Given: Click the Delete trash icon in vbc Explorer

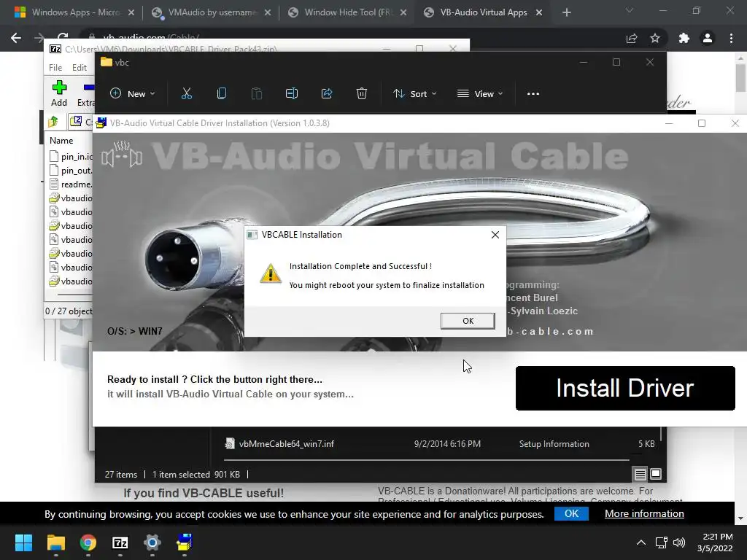Looking at the screenshot, I should (x=362, y=94).
